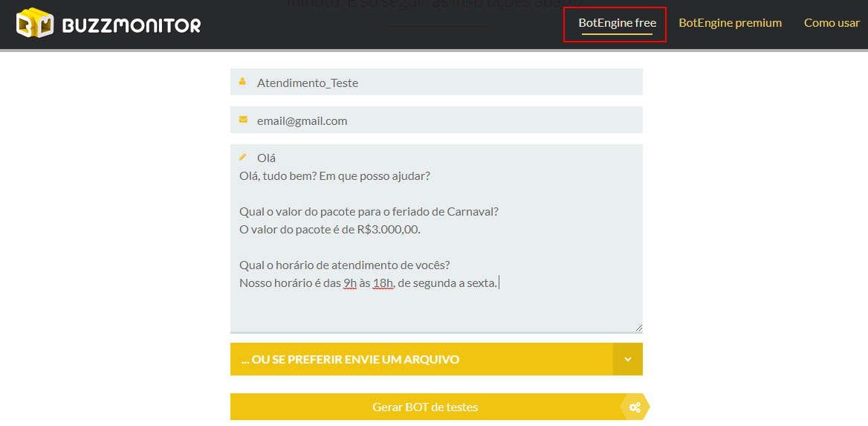Image resolution: width=868 pixels, height=426 pixels.
Task: Open the BotEngine premium menu item
Action: click(730, 23)
